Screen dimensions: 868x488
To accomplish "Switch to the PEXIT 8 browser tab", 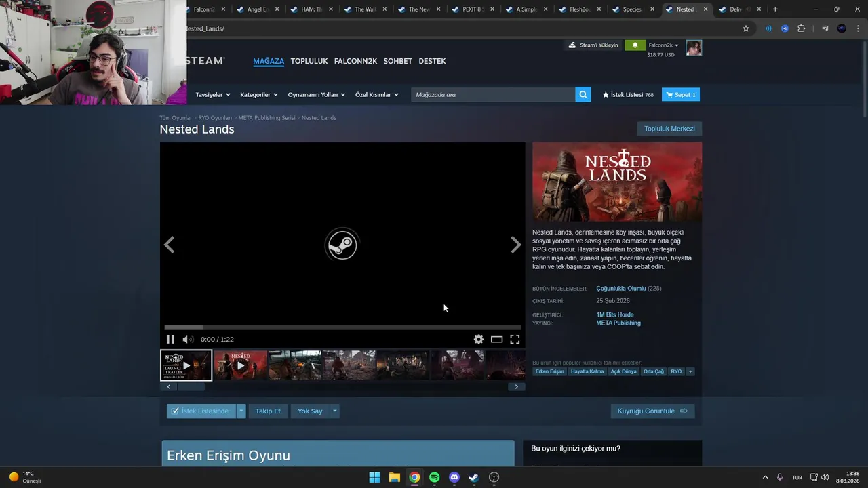I will 471,9.
